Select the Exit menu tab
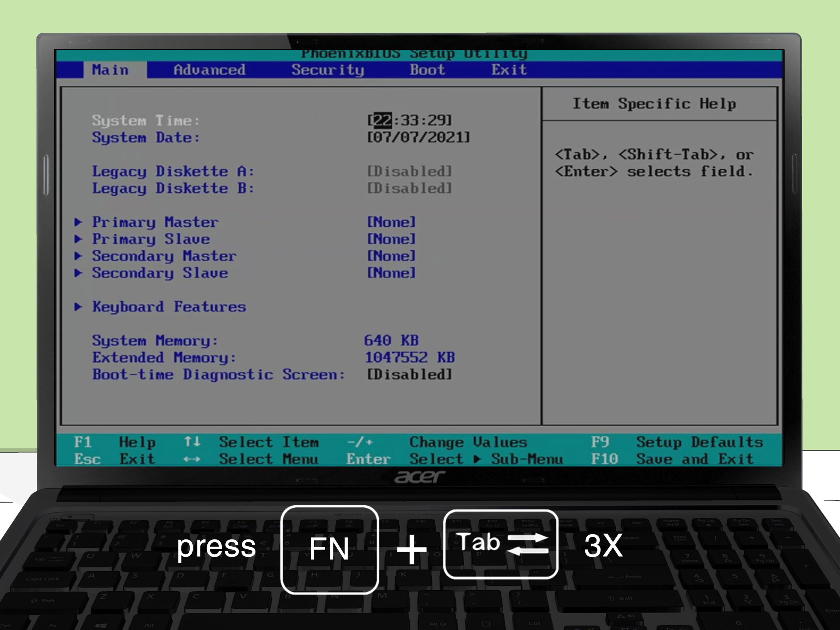This screenshot has width=840, height=630. point(509,70)
